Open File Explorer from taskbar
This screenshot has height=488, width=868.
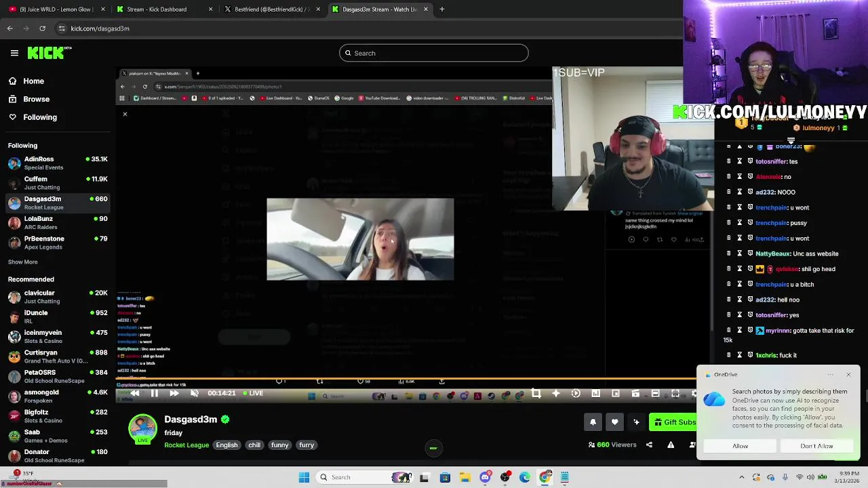tap(465, 477)
